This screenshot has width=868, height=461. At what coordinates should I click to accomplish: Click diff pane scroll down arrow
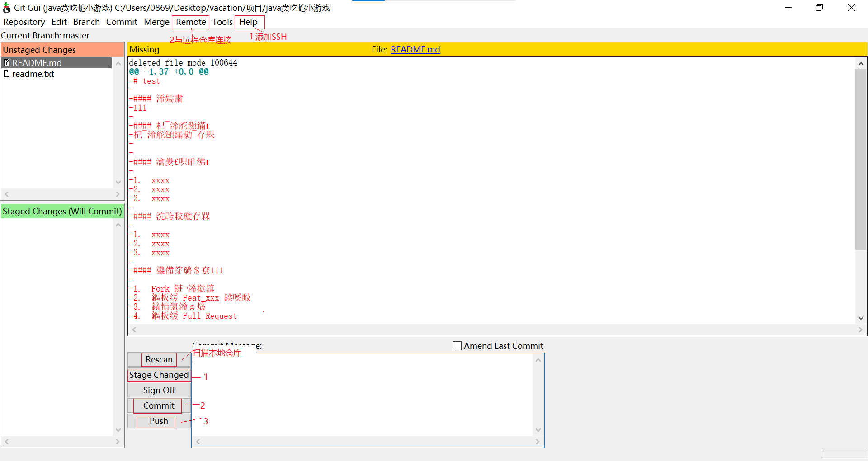point(861,318)
